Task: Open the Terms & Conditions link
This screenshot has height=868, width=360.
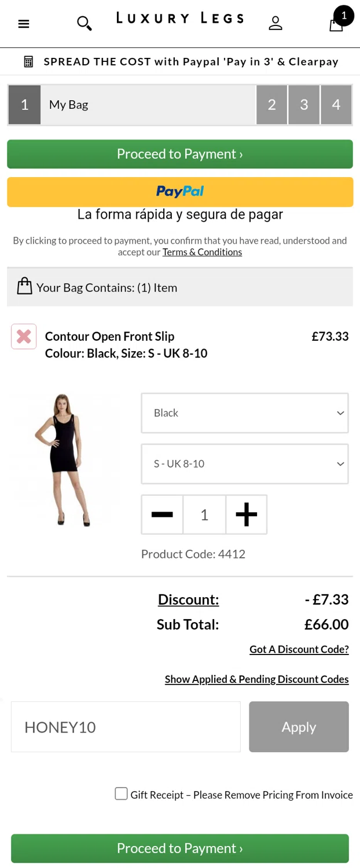Action: 202,252
